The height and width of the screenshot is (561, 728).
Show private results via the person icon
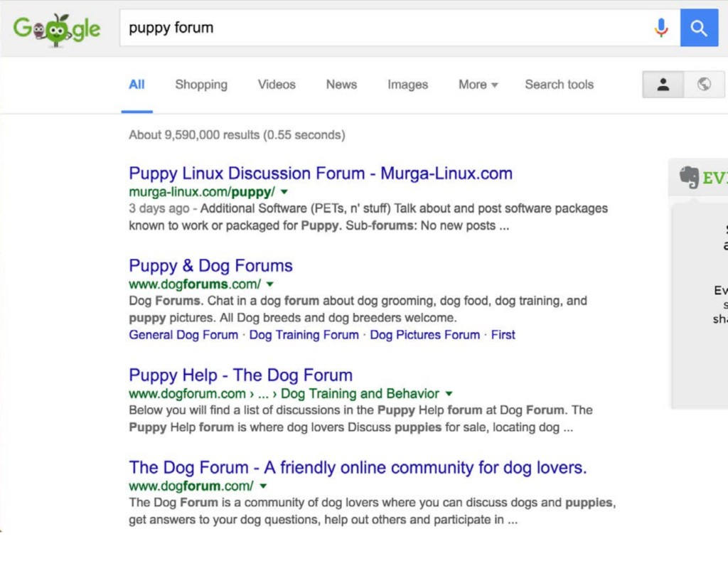click(x=663, y=85)
